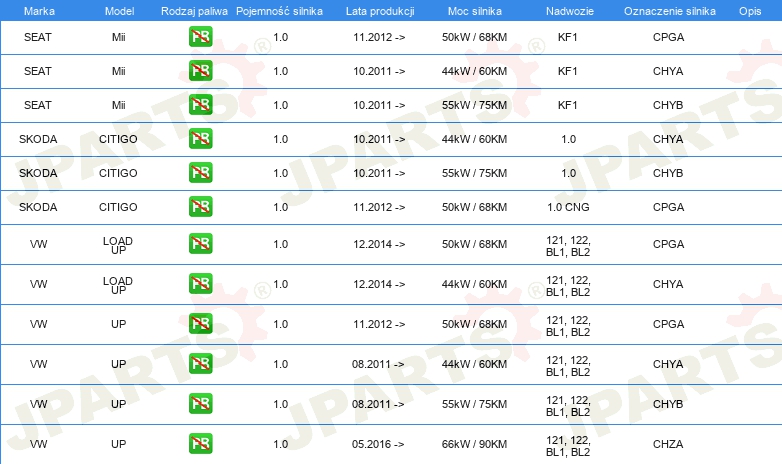
Task: Click CHYB in the SEAT Mii row
Action: (668, 105)
